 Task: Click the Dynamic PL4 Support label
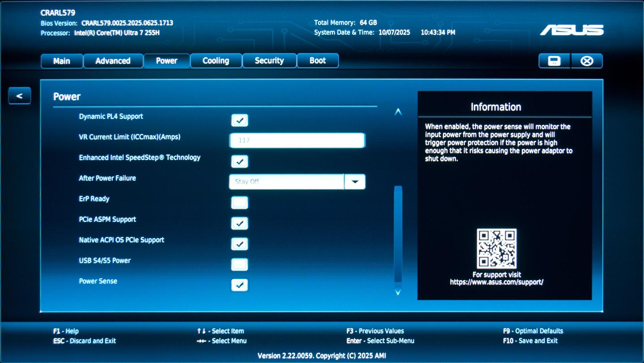pyautogui.click(x=111, y=116)
